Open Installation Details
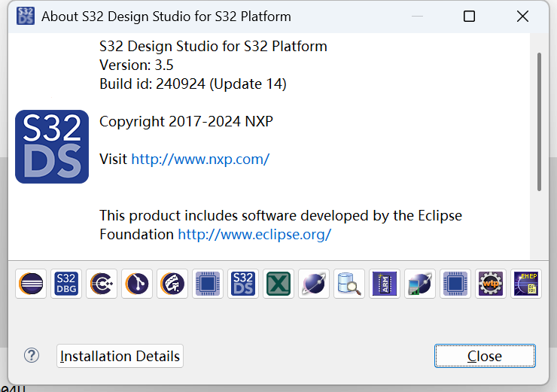Image resolution: width=557 pixels, height=392 pixels. (120, 356)
